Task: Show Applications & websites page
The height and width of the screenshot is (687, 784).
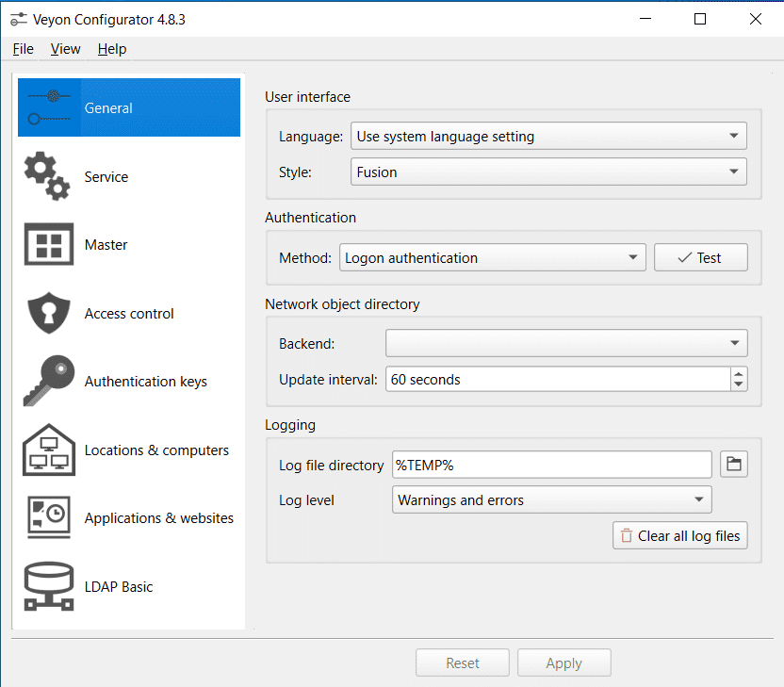Action: pyautogui.click(x=129, y=517)
